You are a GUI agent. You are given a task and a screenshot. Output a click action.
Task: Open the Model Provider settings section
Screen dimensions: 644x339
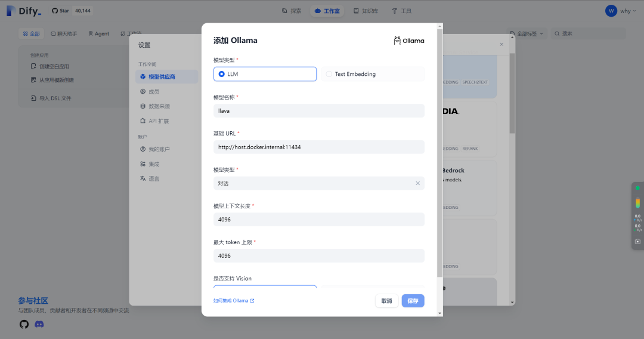point(167,76)
